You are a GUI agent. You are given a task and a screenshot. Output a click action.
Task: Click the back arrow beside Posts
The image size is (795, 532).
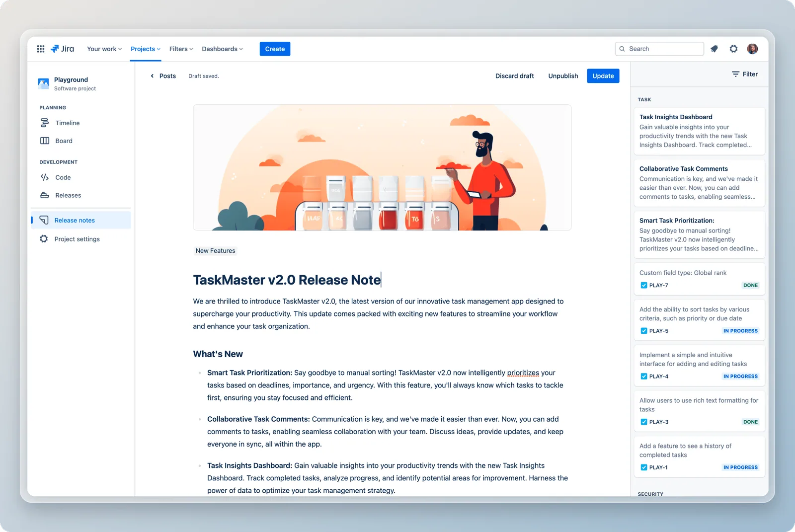tap(152, 76)
